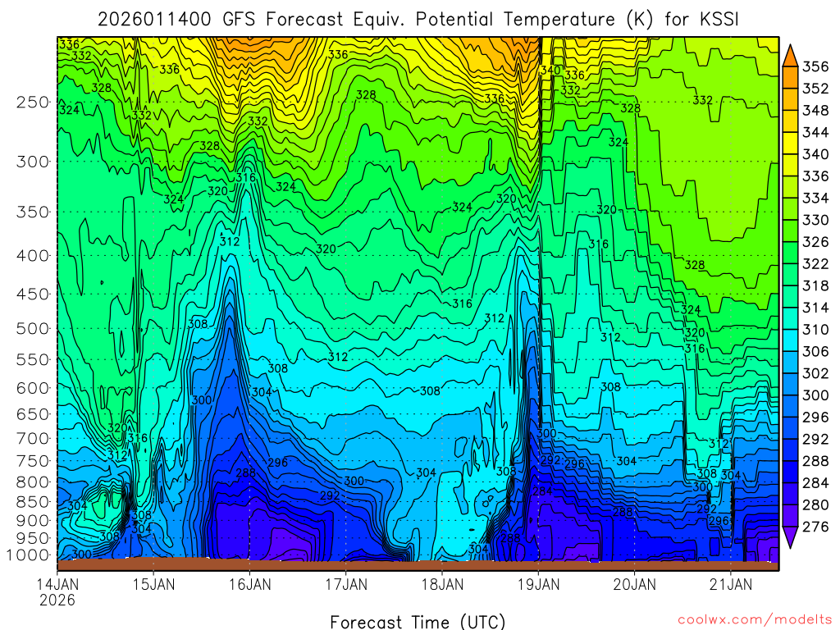Click the 318 color-scale value

815,285
